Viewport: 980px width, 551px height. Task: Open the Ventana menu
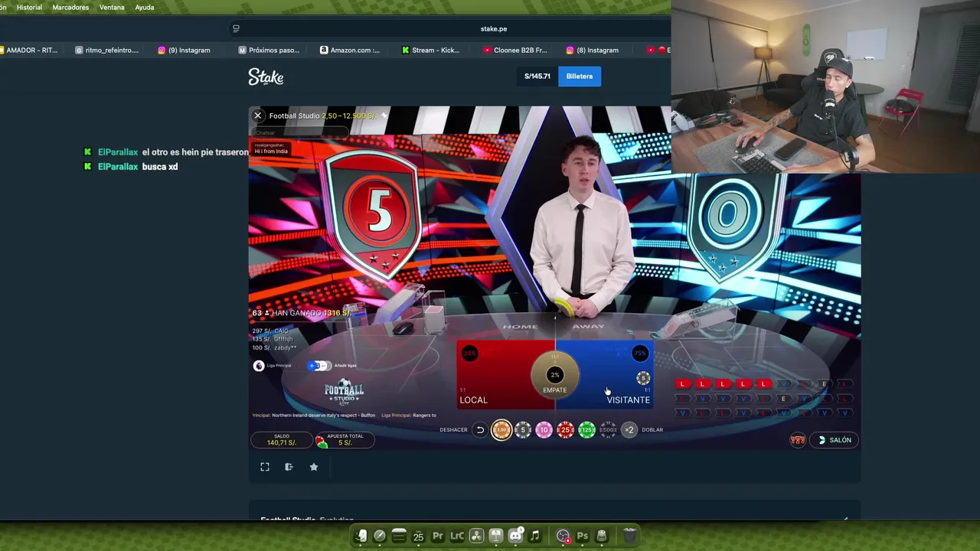coord(112,7)
